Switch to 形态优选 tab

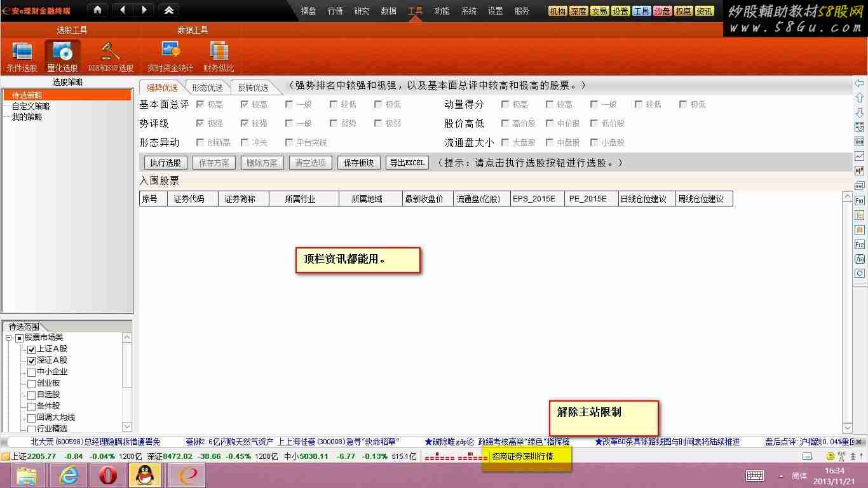coord(208,88)
